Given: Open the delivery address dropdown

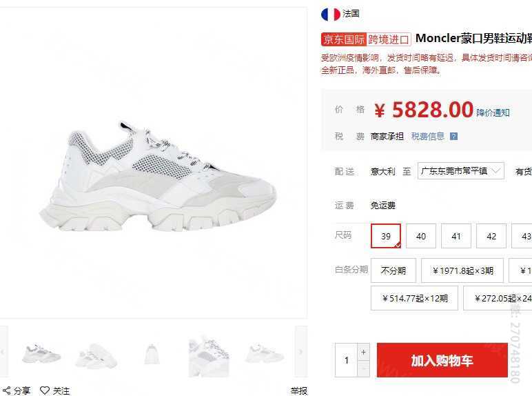Looking at the screenshot, I should coord(461,171).
